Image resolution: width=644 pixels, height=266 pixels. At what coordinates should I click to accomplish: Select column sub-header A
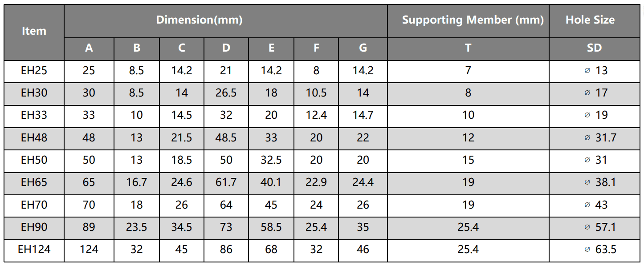[x=89, y=48]
